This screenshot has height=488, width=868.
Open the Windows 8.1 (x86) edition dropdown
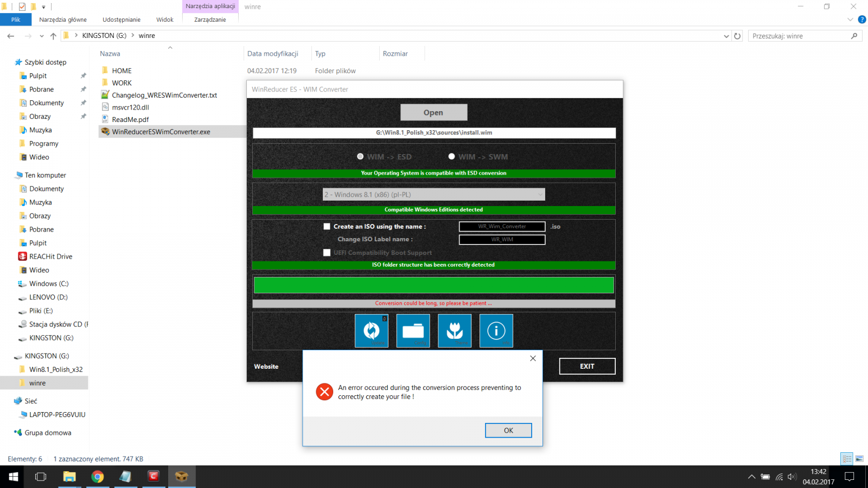(433, 195)
